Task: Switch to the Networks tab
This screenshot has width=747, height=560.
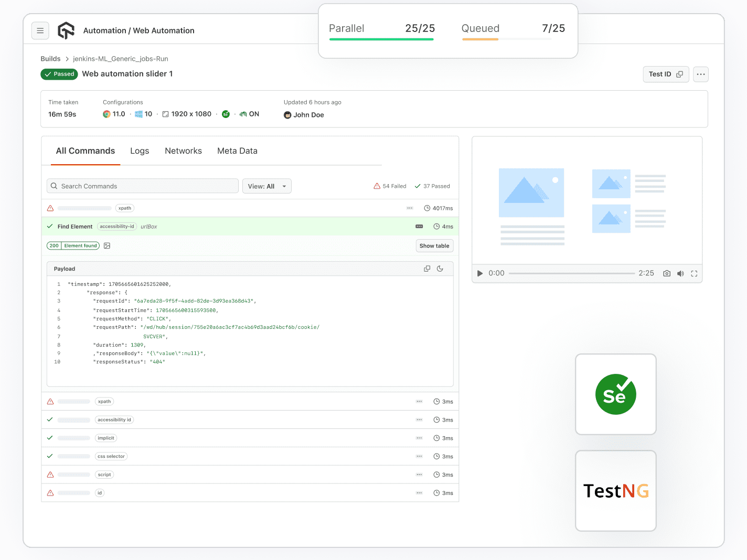Action: (183, 151)
